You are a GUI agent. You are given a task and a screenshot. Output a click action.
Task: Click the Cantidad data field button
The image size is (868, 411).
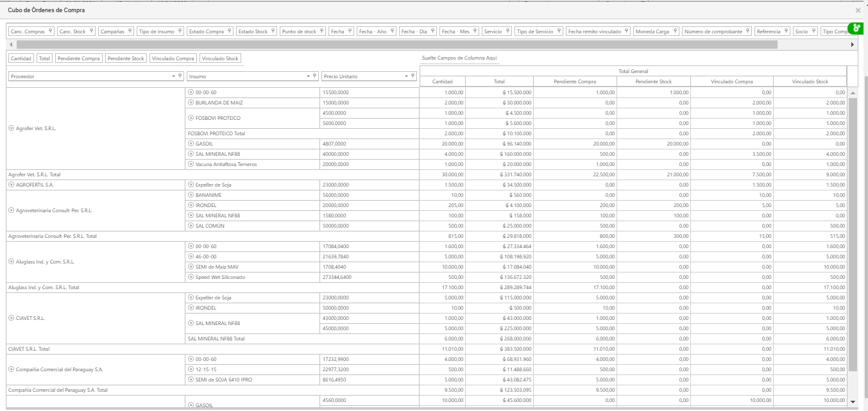click(x=21, y=58)
